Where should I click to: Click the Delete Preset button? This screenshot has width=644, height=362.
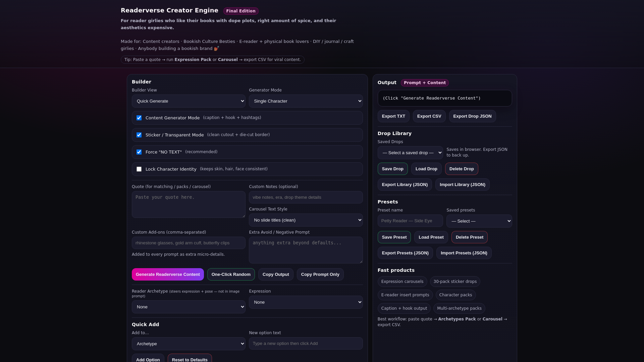469,237
